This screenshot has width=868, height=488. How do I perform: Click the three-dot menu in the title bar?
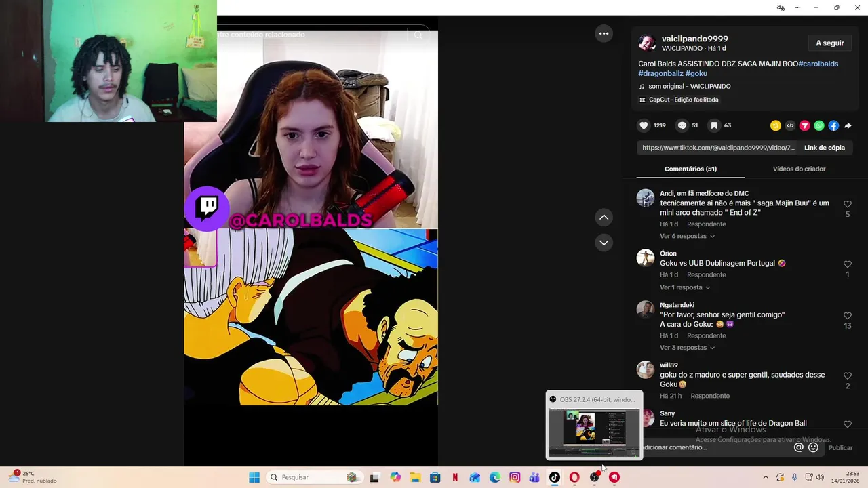point(797,7)
